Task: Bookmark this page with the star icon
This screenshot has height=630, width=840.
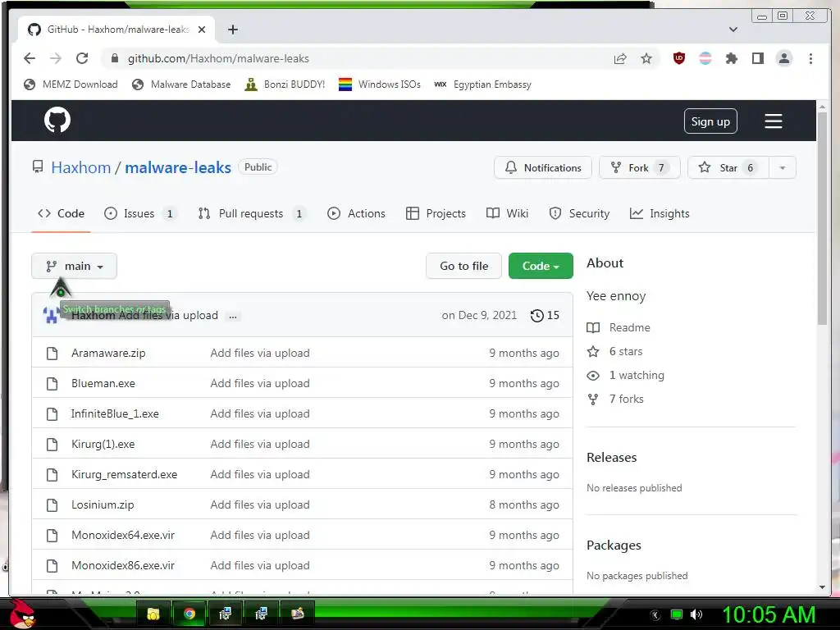Action: pyautogui.click(x=646, y=58)
